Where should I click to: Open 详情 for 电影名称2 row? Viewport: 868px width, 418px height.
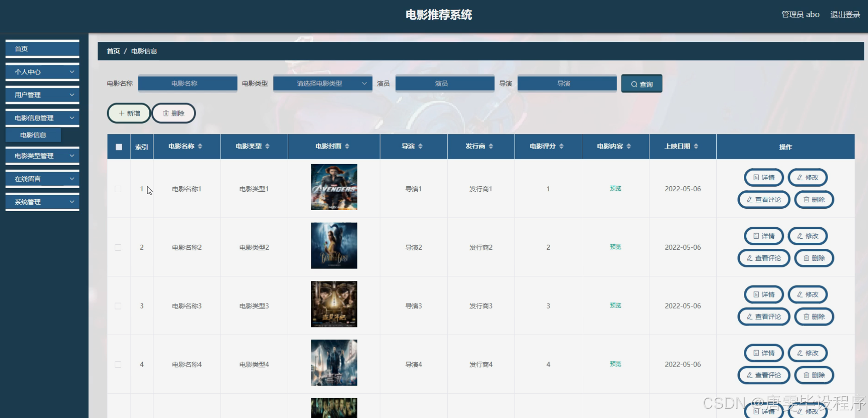[764, 236]
